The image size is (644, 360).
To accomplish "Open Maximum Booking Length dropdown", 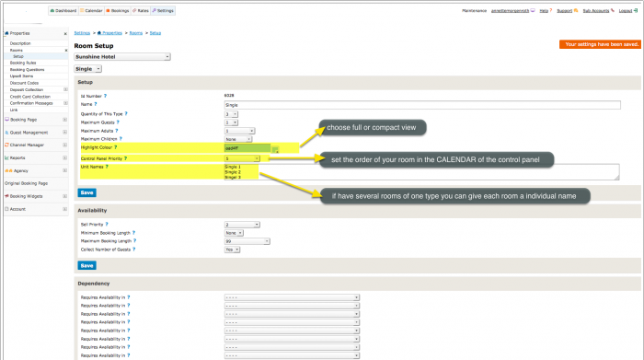I will [247, 241].
